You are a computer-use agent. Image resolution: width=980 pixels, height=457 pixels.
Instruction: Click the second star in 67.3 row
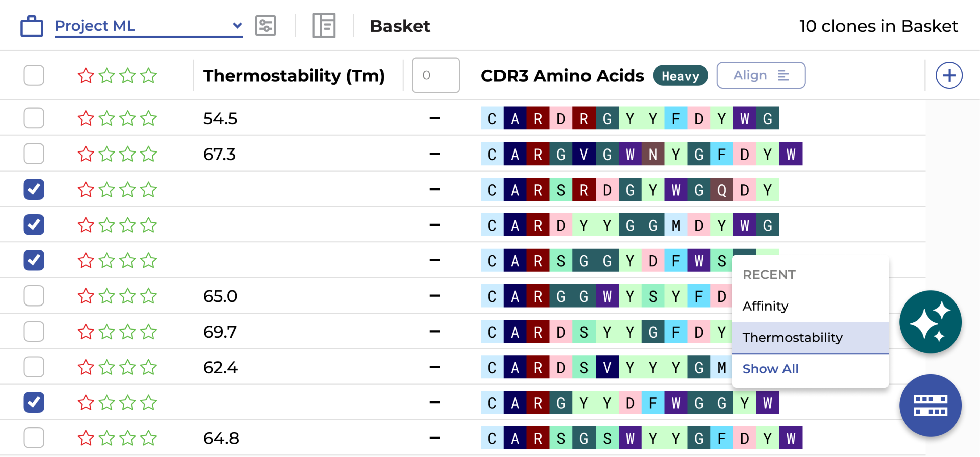click(107, 154)
